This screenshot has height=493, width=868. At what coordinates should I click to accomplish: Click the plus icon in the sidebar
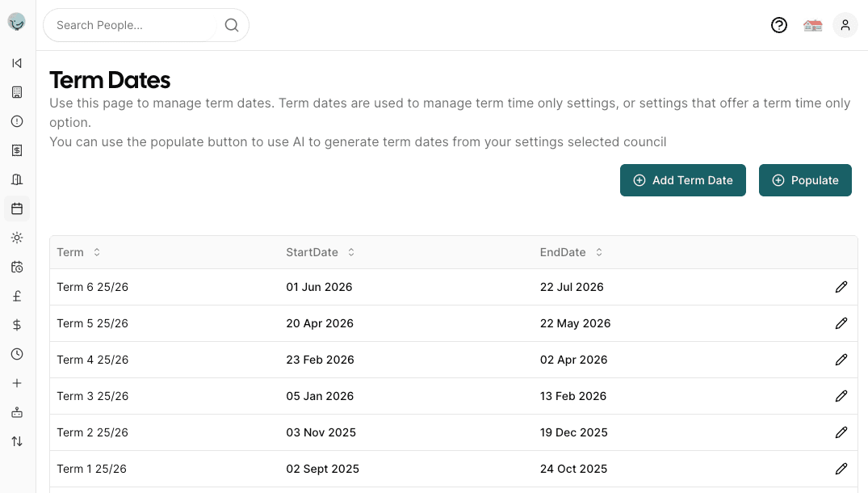(x=17, y=382)
